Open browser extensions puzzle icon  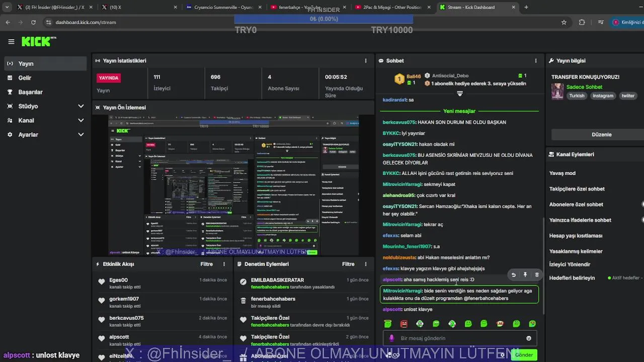582,22
